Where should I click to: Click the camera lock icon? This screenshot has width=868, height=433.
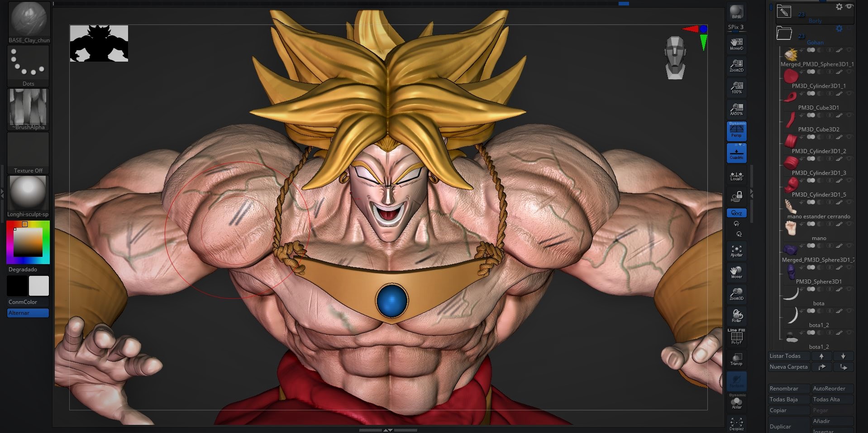[x=736, y=197]
